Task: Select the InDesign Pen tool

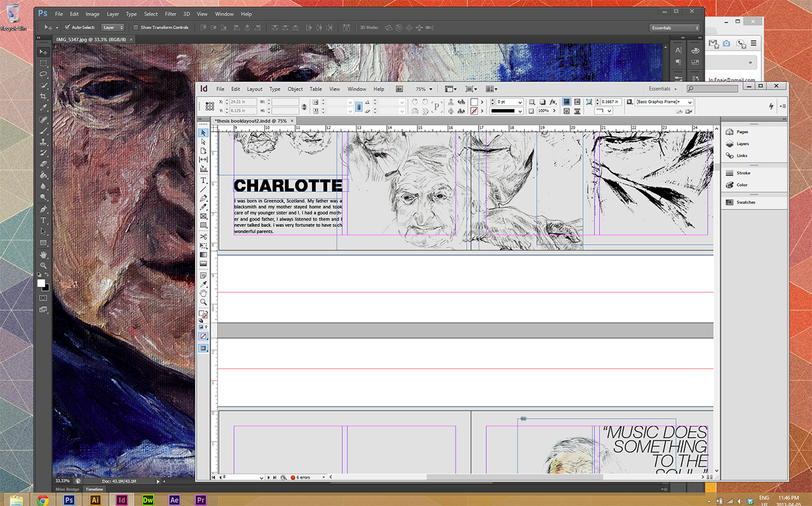Action: [204, 198]
